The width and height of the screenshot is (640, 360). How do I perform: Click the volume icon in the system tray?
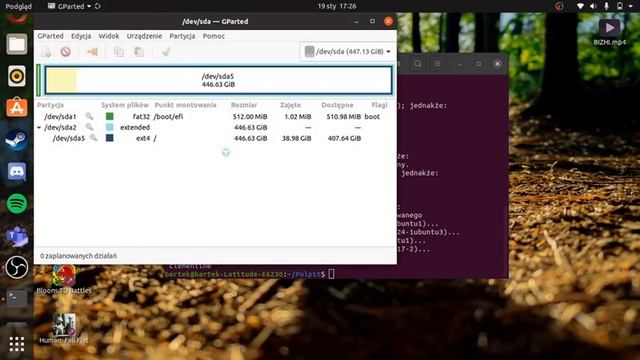click(x=593, y=6)
